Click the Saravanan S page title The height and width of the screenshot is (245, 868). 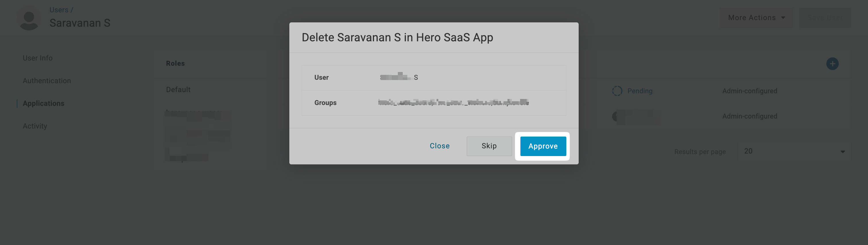coord(80,23)
